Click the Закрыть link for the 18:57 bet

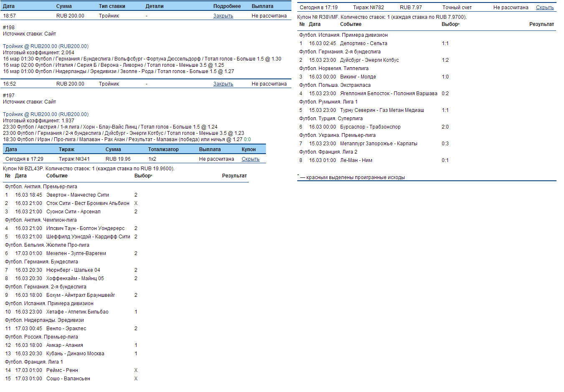pos(223,16)
